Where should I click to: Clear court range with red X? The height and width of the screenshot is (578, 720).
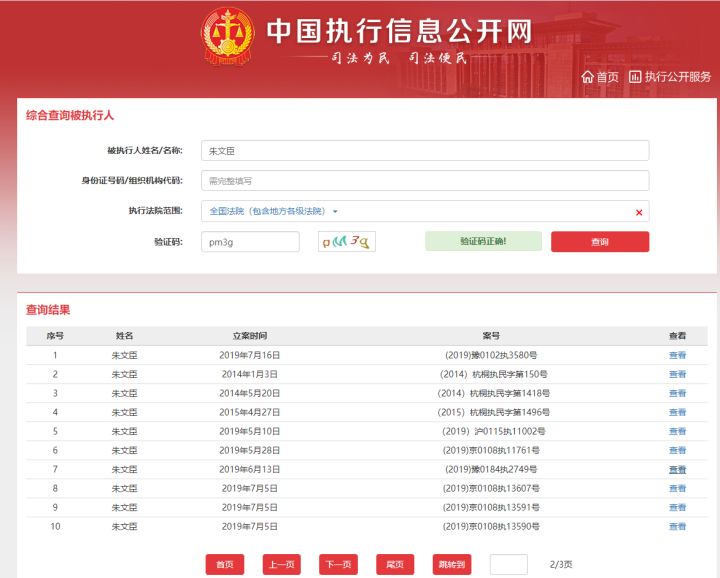tap(639, 212)
